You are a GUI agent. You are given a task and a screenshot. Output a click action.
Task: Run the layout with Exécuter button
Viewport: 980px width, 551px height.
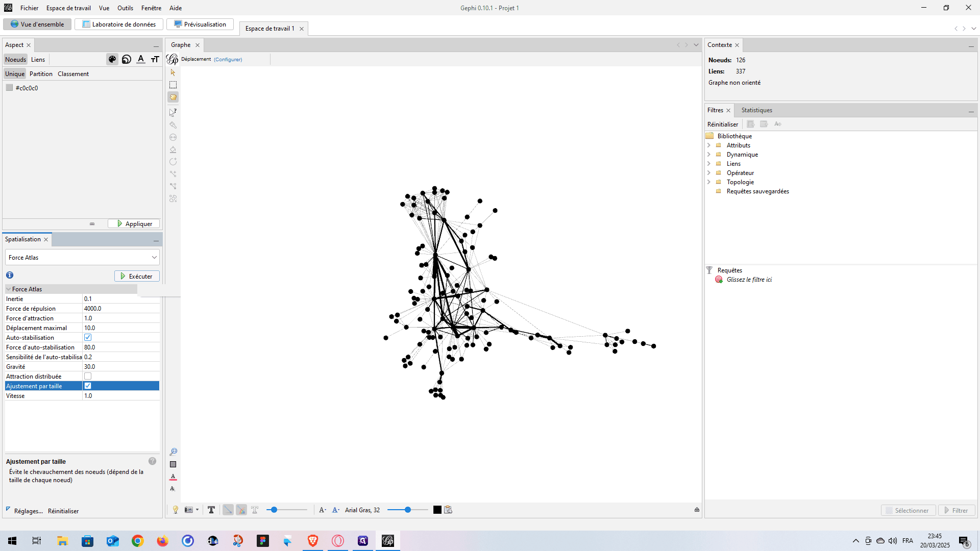coord(137,276)
